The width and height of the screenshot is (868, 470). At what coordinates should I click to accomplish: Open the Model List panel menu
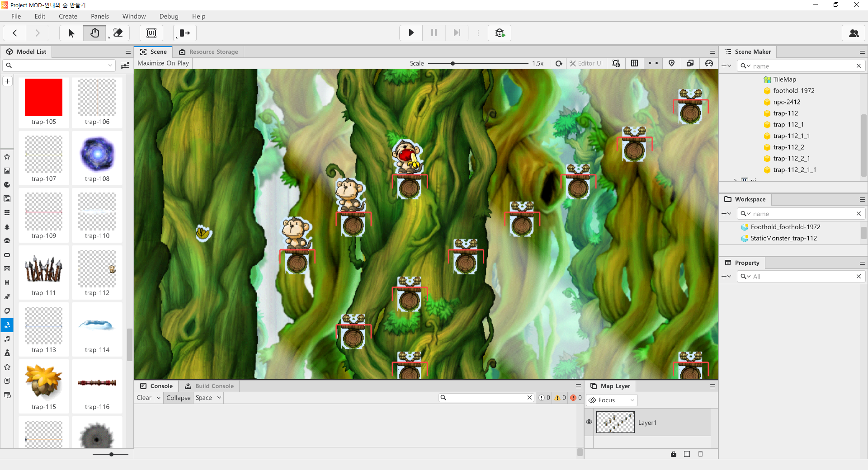[x=128, y=52]
